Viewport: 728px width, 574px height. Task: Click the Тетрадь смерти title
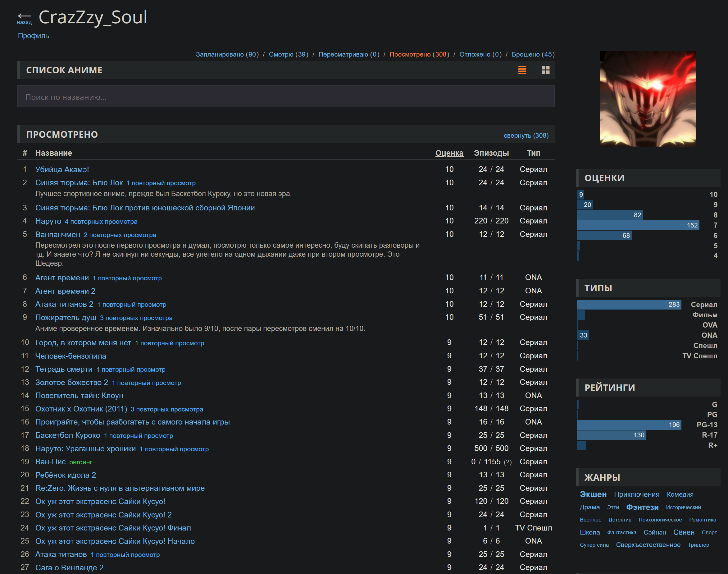[x=64, y=369]
